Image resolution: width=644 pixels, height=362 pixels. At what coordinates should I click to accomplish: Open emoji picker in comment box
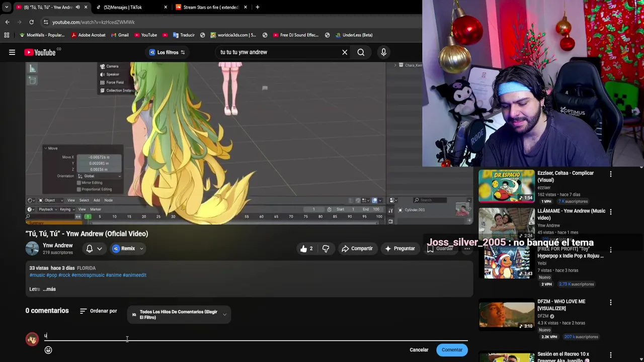click(48, 350)
